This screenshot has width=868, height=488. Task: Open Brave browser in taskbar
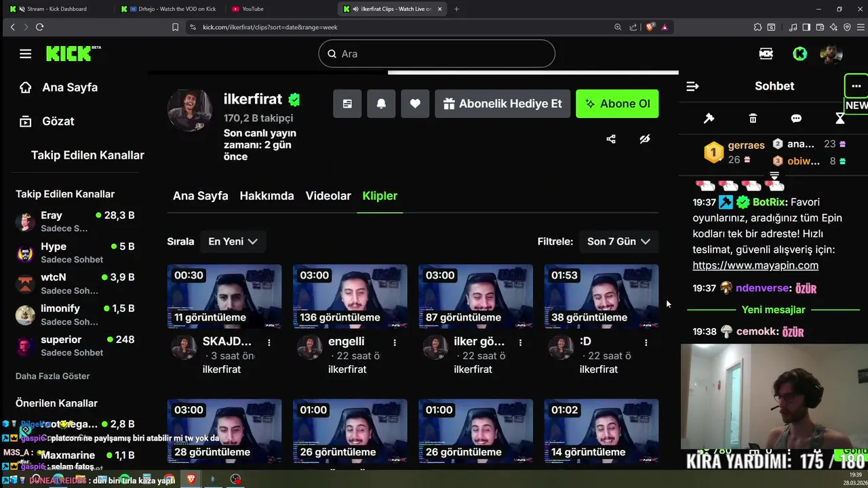[191, 479]
